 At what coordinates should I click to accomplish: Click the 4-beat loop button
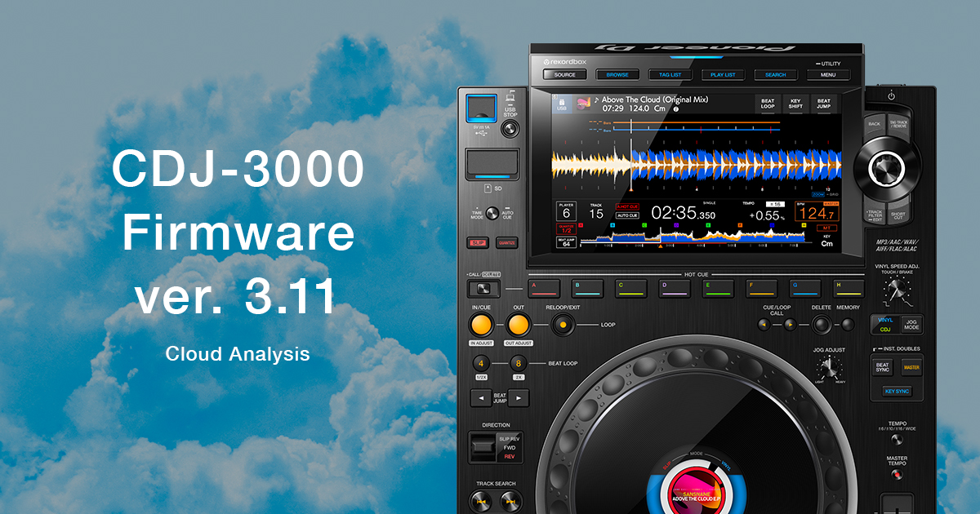tap(481, 363)
